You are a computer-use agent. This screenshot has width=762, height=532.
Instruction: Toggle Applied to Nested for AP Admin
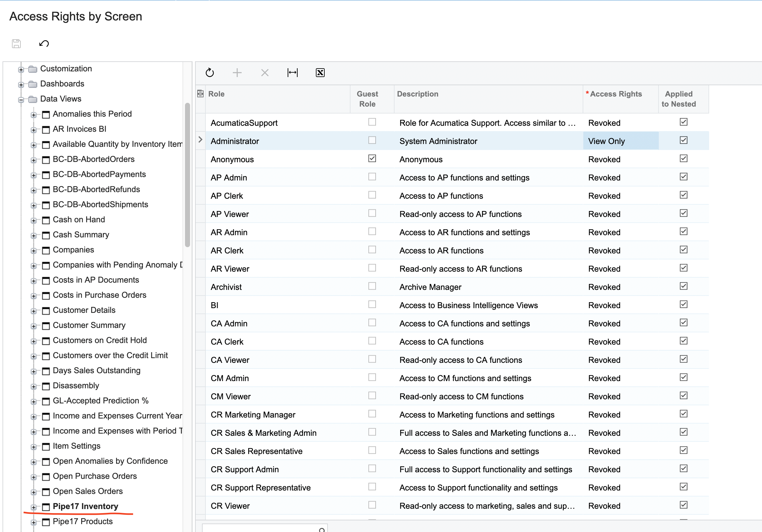pyautogui.click(x=683, y=177)
